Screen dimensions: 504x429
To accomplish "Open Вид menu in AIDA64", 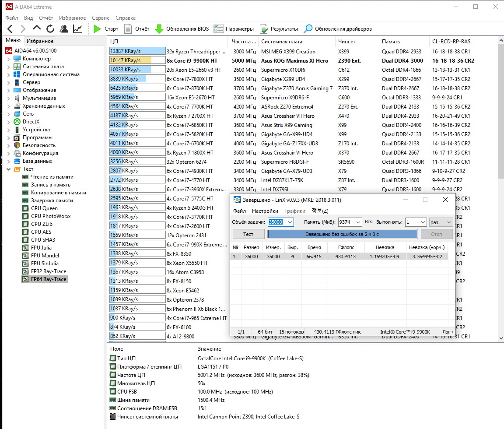I will (28, 18).
